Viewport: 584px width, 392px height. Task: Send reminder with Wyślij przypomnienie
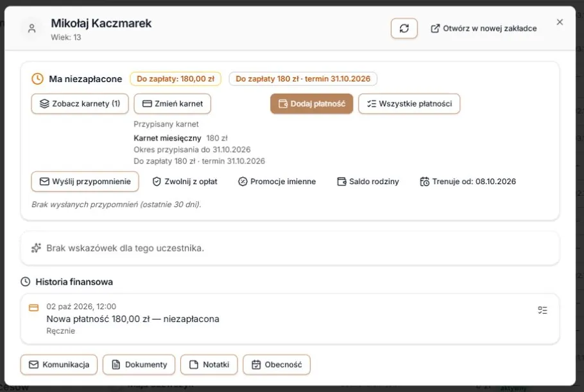click(x=85, y=182)
